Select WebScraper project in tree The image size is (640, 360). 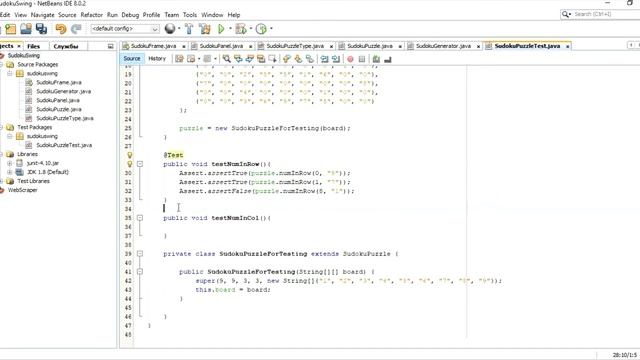click(22, 190)
